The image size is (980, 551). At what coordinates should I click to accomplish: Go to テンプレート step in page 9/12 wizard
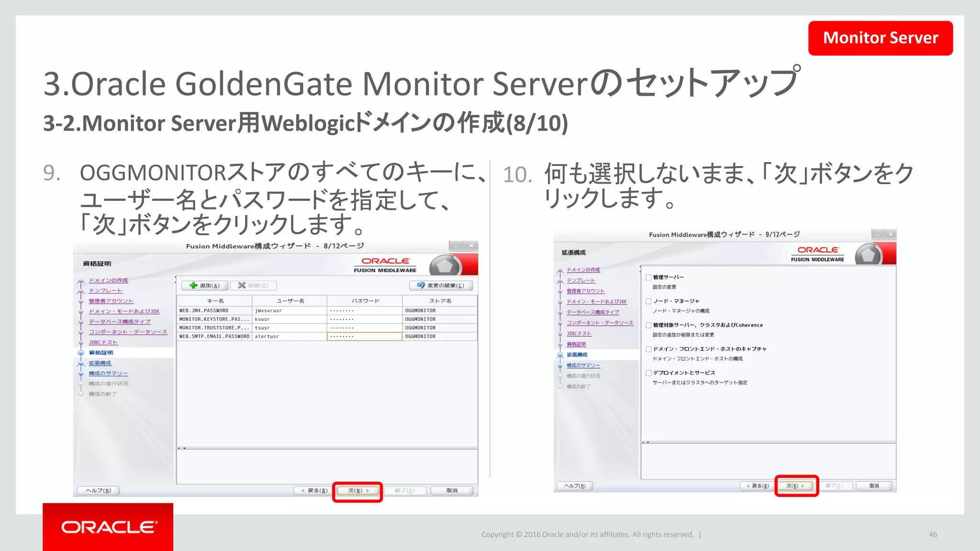[x=581, y=280]
